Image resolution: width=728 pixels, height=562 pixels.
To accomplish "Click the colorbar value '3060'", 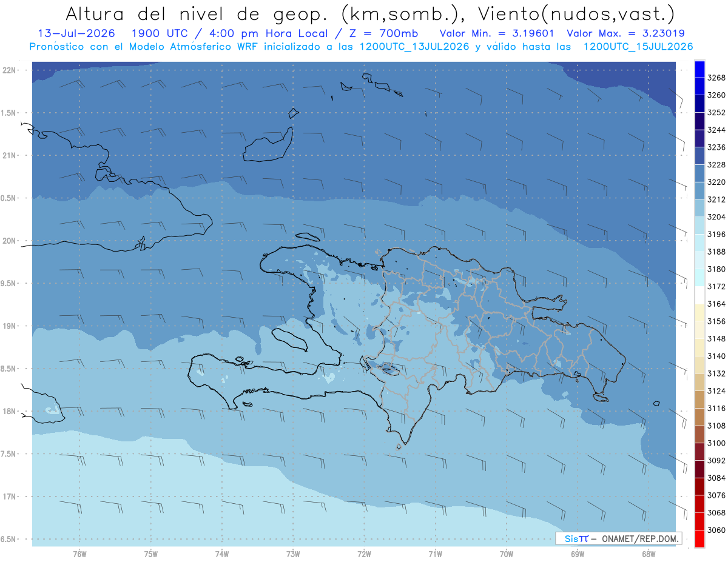I will tap(716, 530).
